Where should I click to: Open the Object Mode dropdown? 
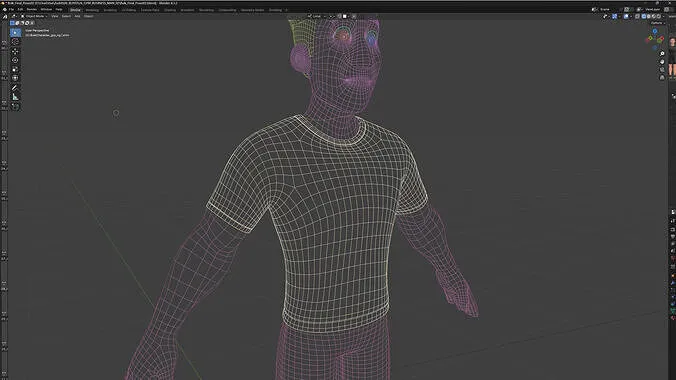34,16
